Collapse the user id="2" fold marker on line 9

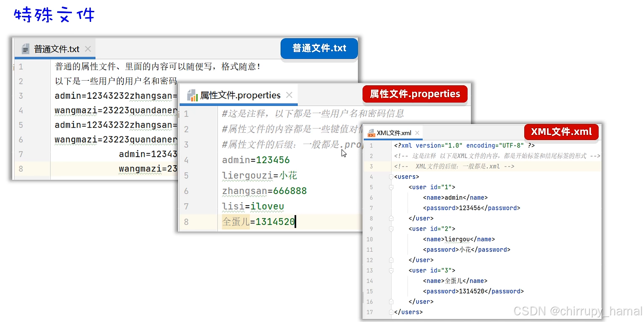[391, 229]
